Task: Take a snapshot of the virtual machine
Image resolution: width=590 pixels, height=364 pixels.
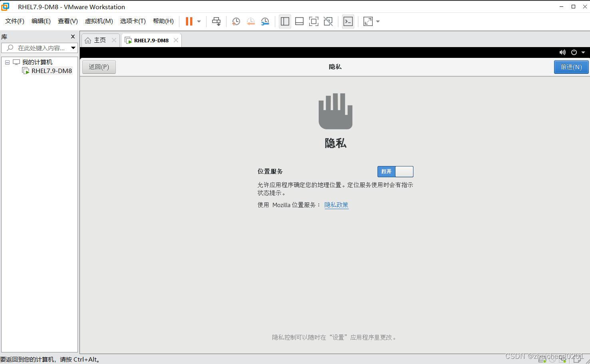Action: point(236,22)
